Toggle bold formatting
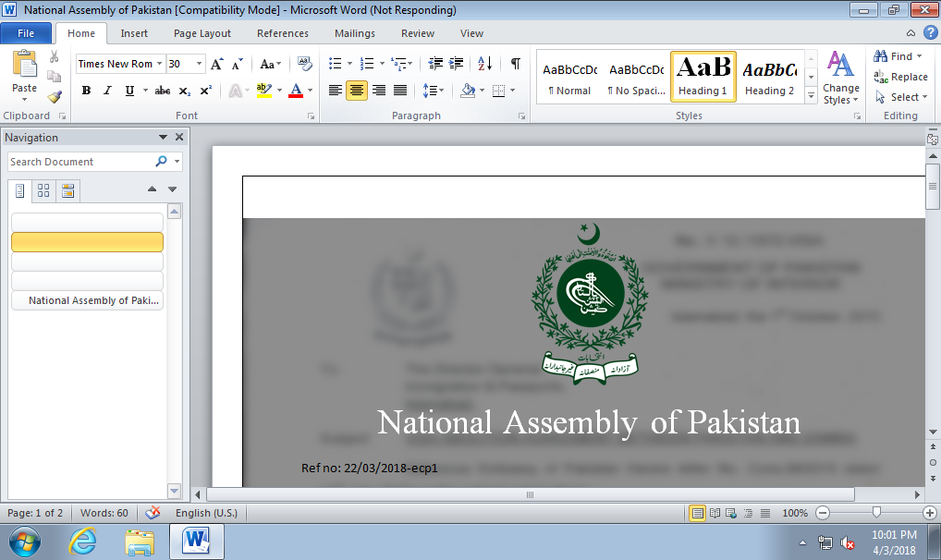This screenshot has height=560, width=941. (x=86, y=91)
